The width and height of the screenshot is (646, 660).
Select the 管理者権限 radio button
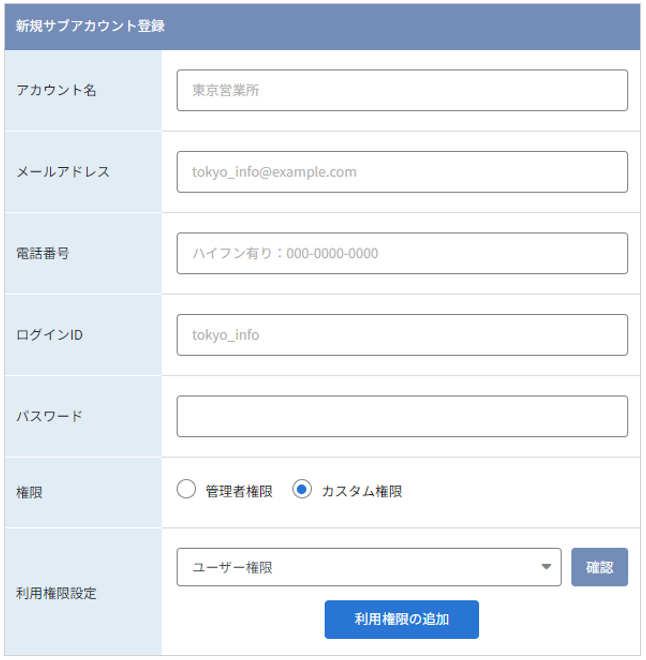click(x=186, y=489)
